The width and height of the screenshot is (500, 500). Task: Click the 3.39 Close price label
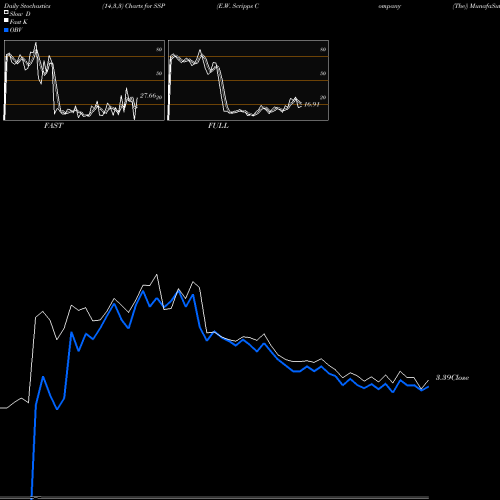pos(452,378)
